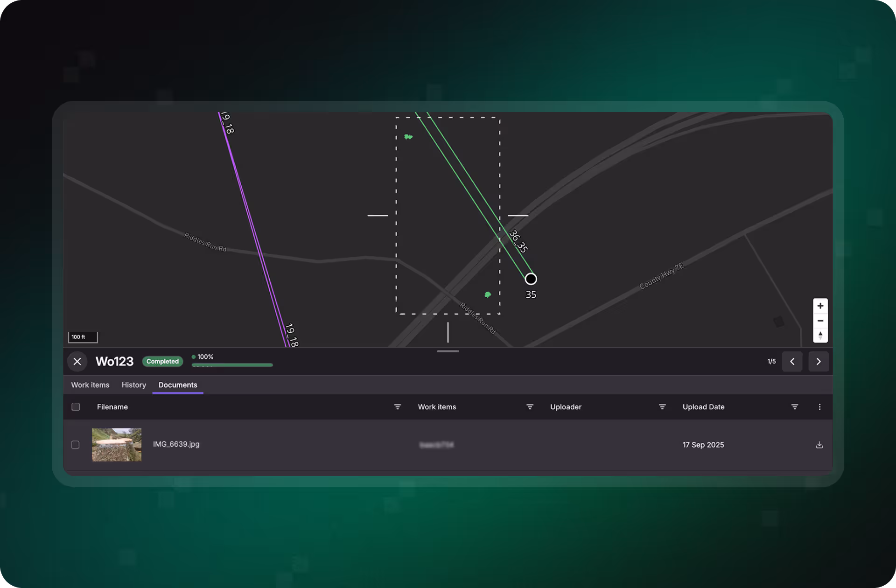The height and width of the screenshot is (588, 896).
Task: Open the Filename column filter
Action: click(x=397, y=407)
